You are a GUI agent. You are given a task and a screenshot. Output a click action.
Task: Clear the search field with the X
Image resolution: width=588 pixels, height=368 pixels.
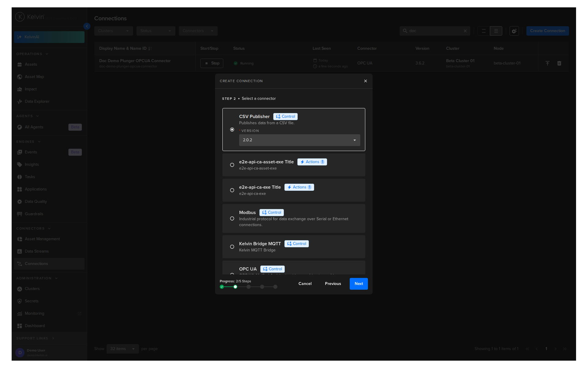click(465, 31)
